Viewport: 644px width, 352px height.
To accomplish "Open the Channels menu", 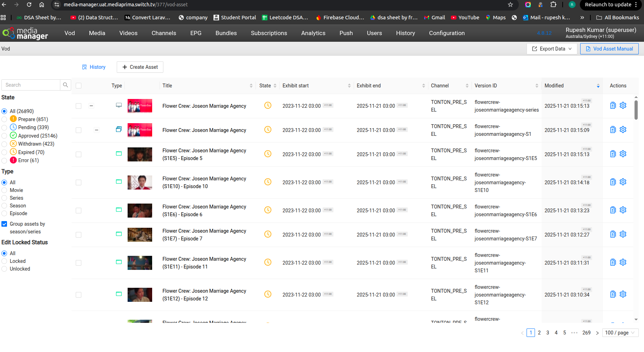I will [x=164, y=33].
